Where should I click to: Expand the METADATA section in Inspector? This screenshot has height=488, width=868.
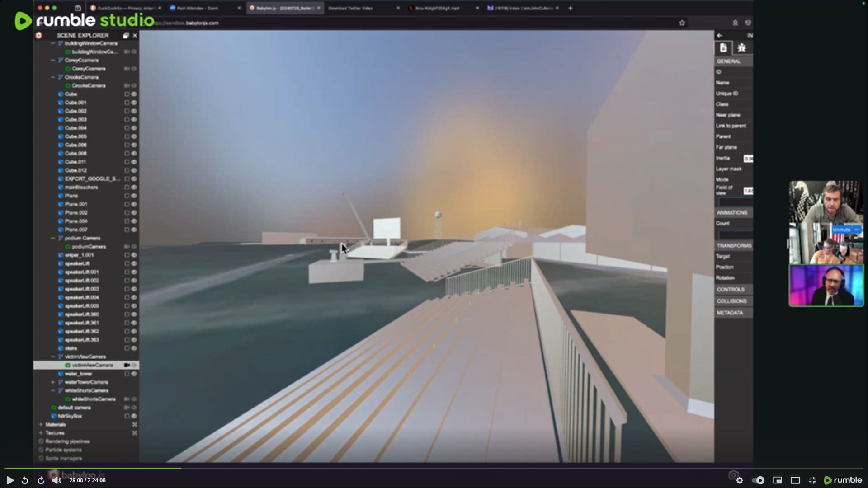[x=734, y=313]
